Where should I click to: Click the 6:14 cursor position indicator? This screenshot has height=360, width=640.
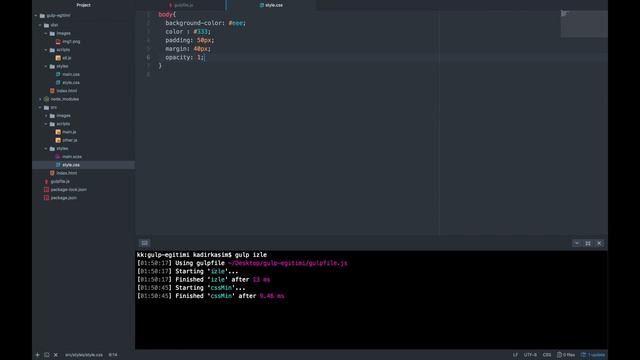(113, 355)
